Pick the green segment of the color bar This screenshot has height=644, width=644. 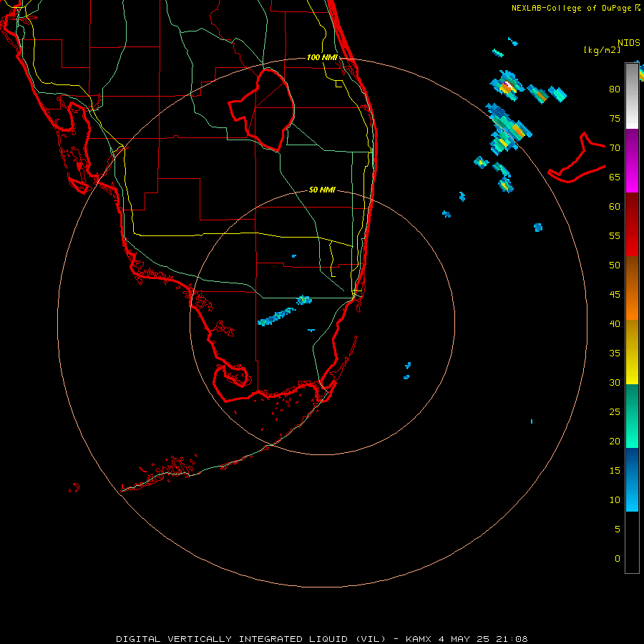click(632, 416)
